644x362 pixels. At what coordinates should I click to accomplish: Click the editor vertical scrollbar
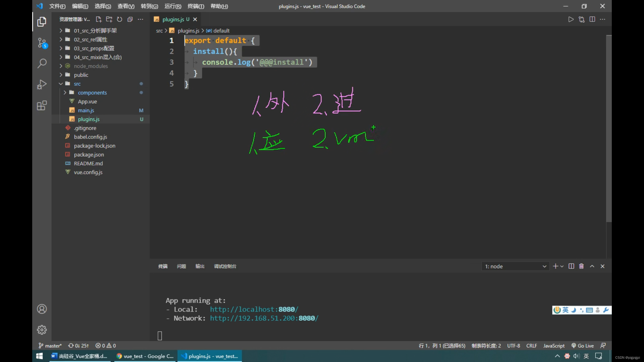tap(609, 129)
